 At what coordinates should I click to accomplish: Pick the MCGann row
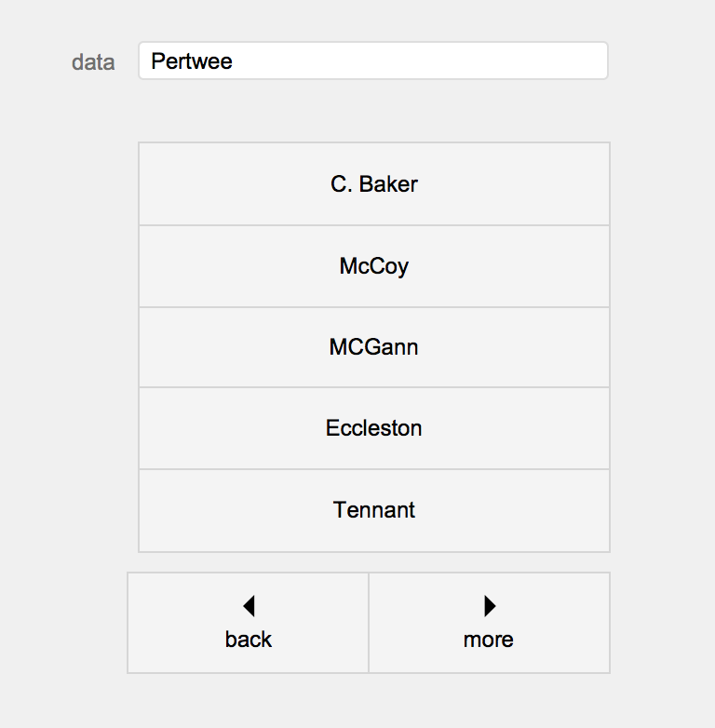[x=373, y=347]
